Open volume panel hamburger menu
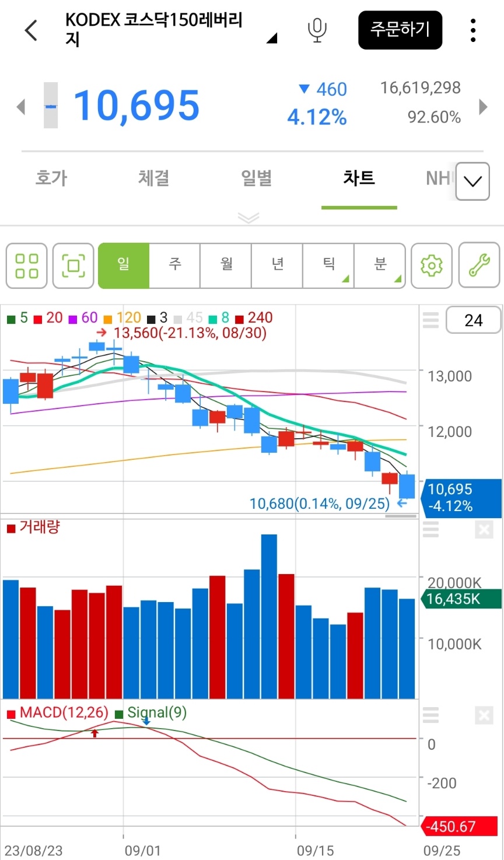The width and height of the screenshot is (504, 860). pos(430,530)
